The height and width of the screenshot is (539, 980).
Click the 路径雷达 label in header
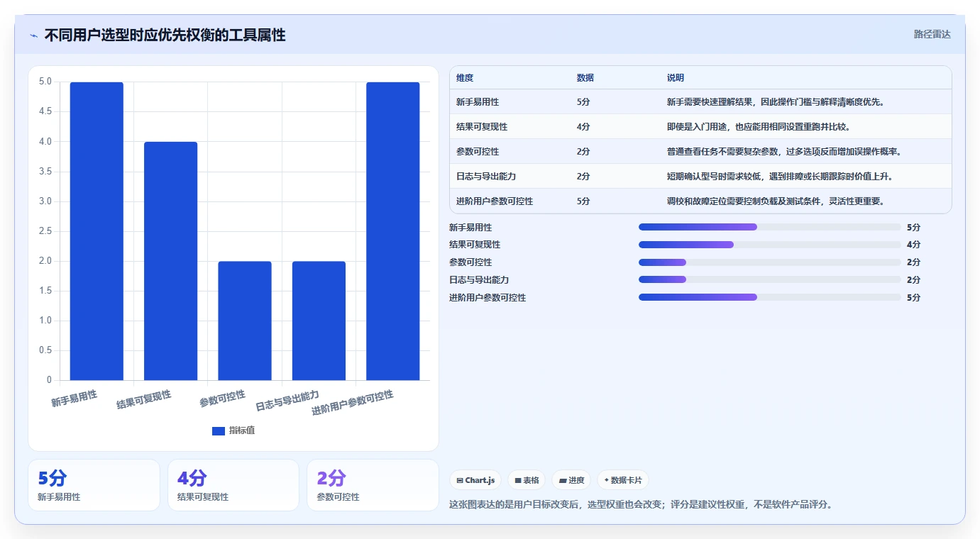[932, 34]
